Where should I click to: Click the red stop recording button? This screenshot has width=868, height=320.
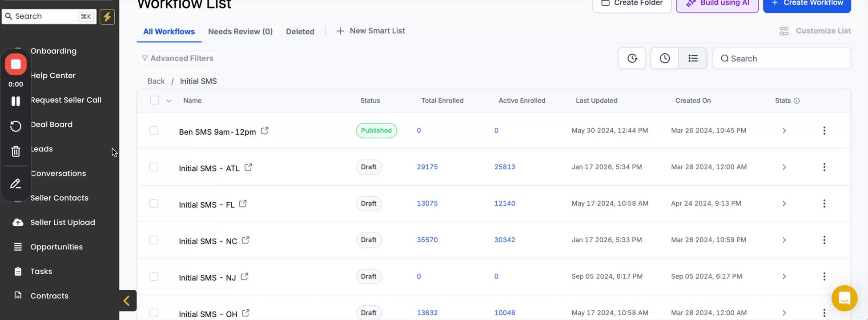tap(16, 64)
